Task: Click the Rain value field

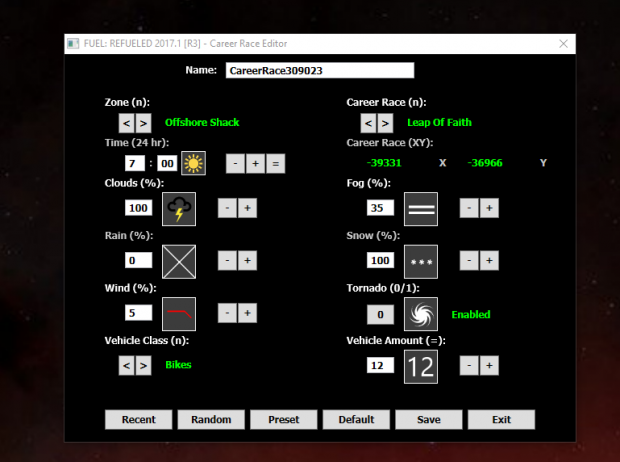Action: (x=138, y=260)
